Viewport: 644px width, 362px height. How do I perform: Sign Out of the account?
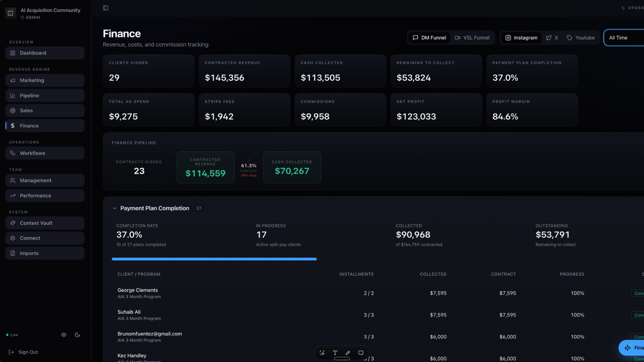23,352
